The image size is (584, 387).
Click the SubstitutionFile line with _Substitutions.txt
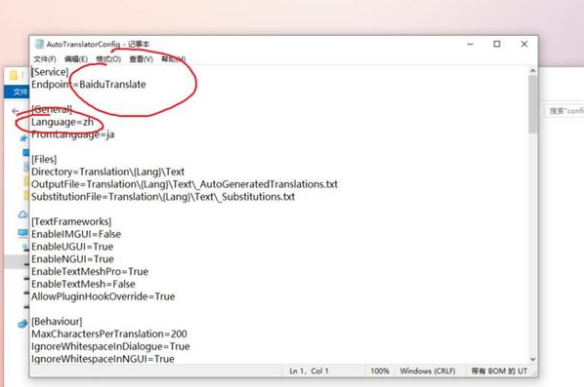tap(163, 197)
